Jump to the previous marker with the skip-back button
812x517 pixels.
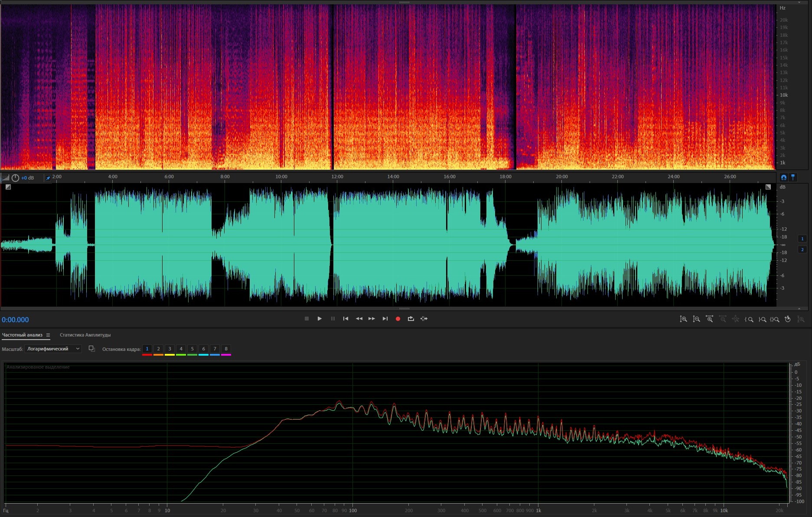[x=346, y=319]
